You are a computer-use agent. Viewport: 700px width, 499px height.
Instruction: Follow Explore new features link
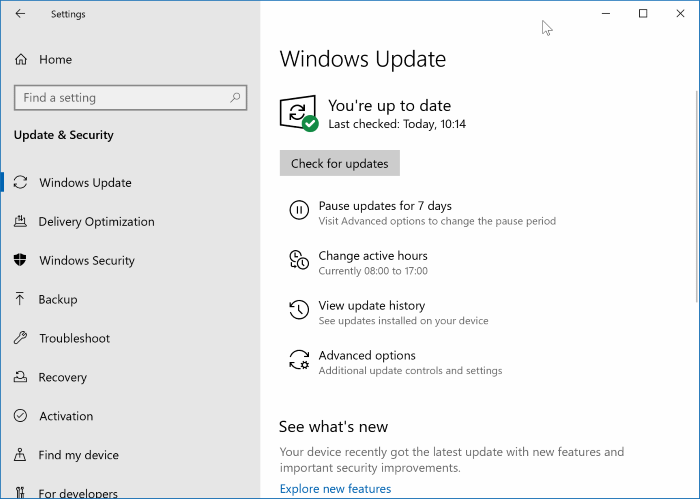(x=335, y=489)
